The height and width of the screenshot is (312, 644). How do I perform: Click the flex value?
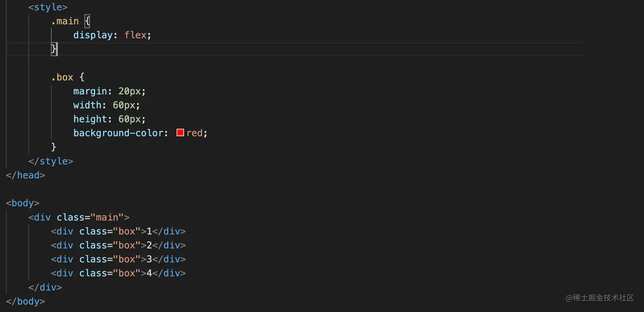coord(135,35)
